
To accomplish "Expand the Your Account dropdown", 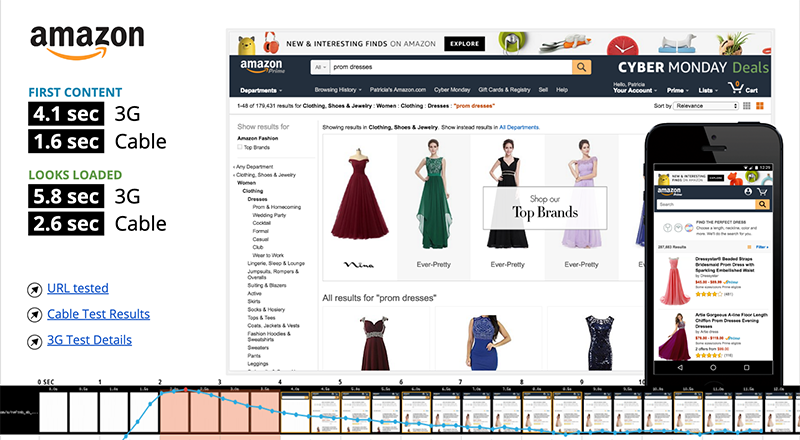I will 635,88.
